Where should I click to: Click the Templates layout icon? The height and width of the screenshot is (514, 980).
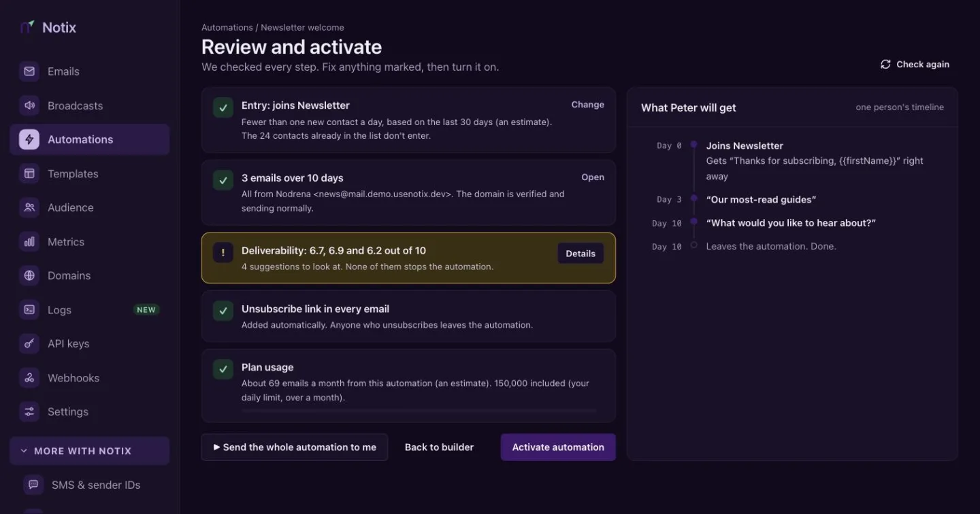click(29, 173)
